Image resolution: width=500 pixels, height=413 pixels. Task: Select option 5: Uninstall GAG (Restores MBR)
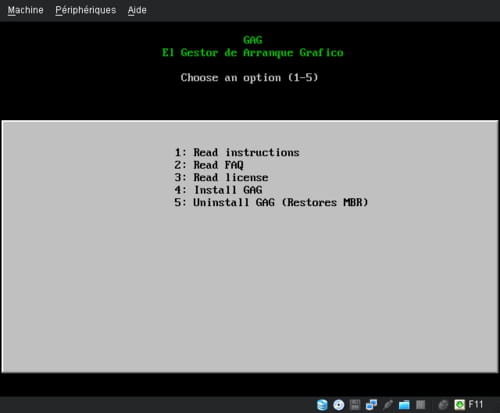(x=271, y=202)
